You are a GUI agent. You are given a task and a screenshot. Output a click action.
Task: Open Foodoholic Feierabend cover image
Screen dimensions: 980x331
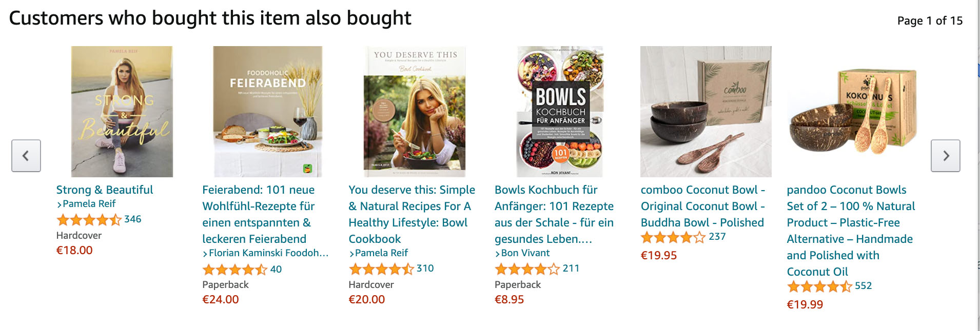(267, 112)
